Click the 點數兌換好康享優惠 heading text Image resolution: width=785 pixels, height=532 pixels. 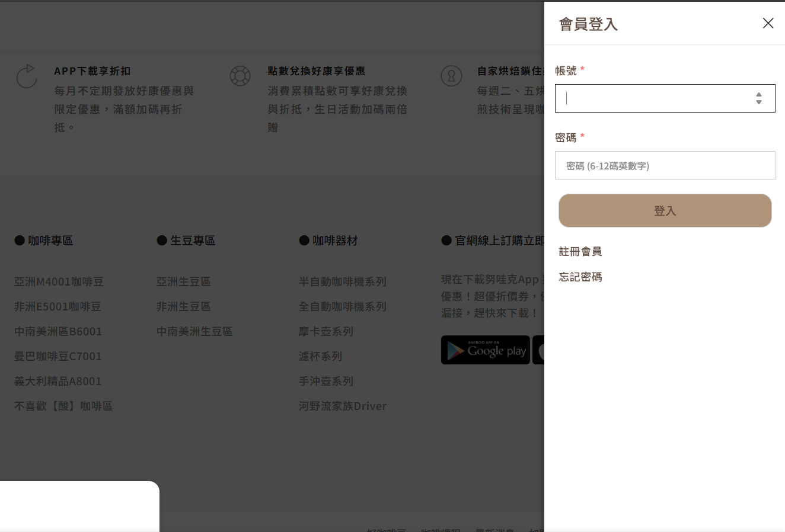click(x=317, y=70)
